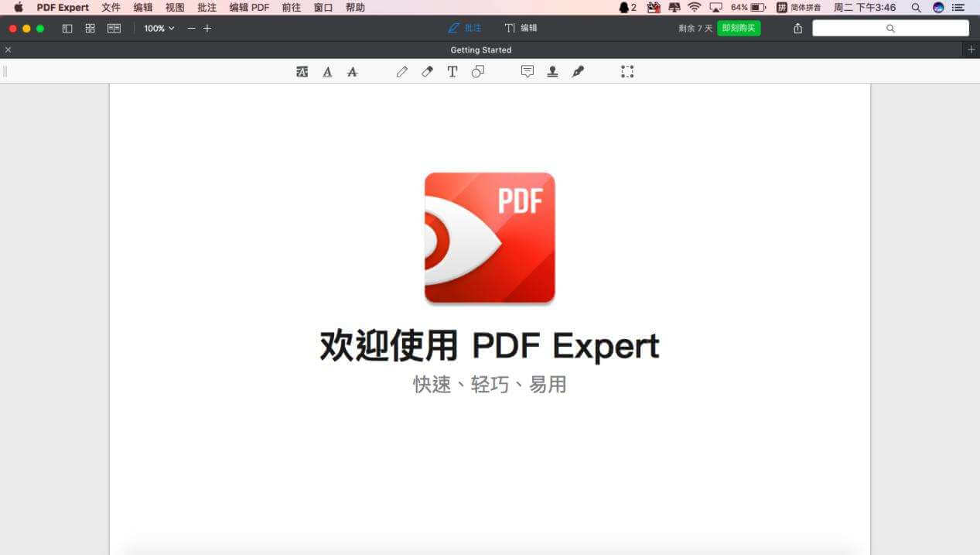This screenshot has width=980, height=555.
Task: Select the text highlight tool
Action: tap(302, 71)
